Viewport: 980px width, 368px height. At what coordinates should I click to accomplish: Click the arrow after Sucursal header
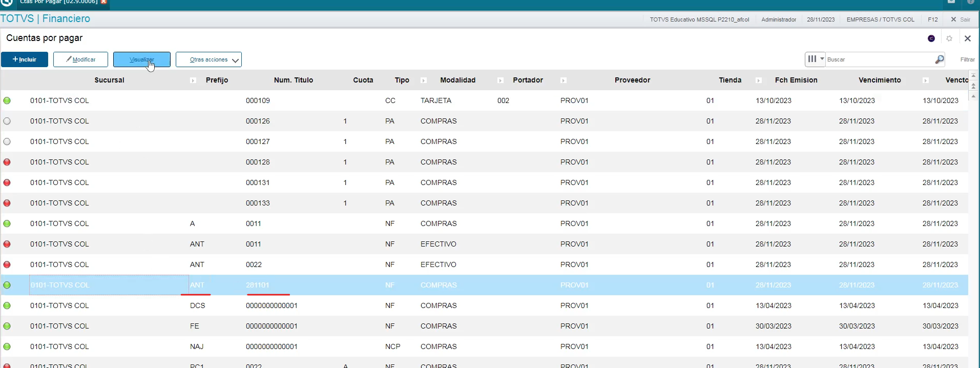pyautogui.click(x=193, y=80)
